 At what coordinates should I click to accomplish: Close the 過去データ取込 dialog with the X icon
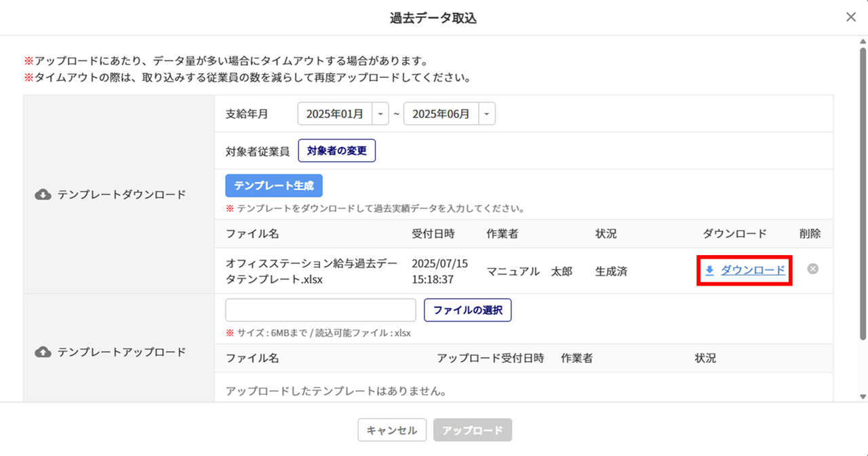[x=851, y=18]
